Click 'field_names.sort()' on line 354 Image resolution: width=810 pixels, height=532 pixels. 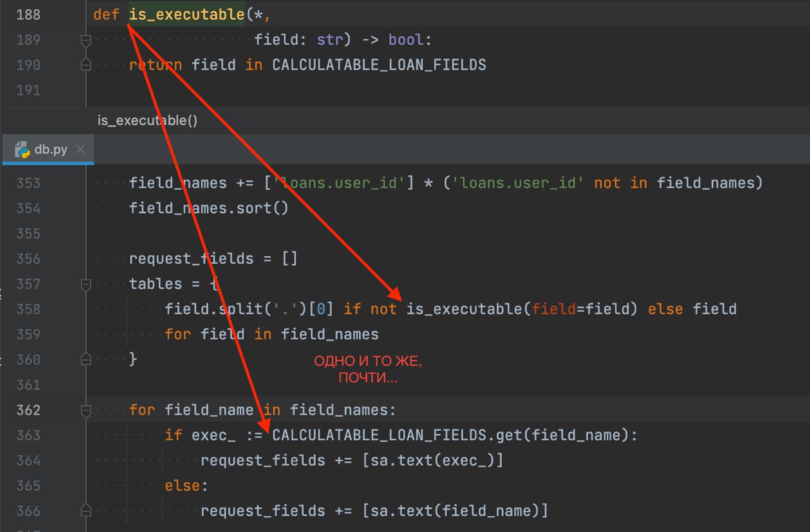pos(209,208)
